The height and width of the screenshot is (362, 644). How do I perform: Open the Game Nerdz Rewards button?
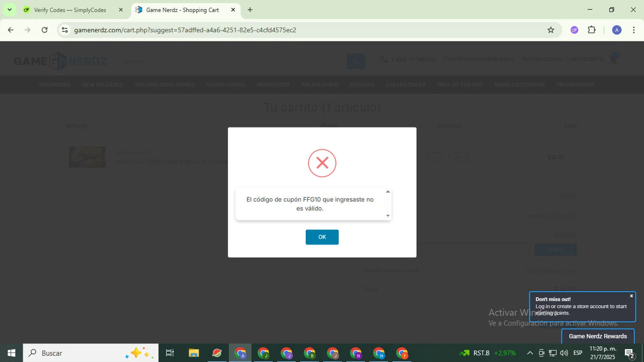point(598,336)
